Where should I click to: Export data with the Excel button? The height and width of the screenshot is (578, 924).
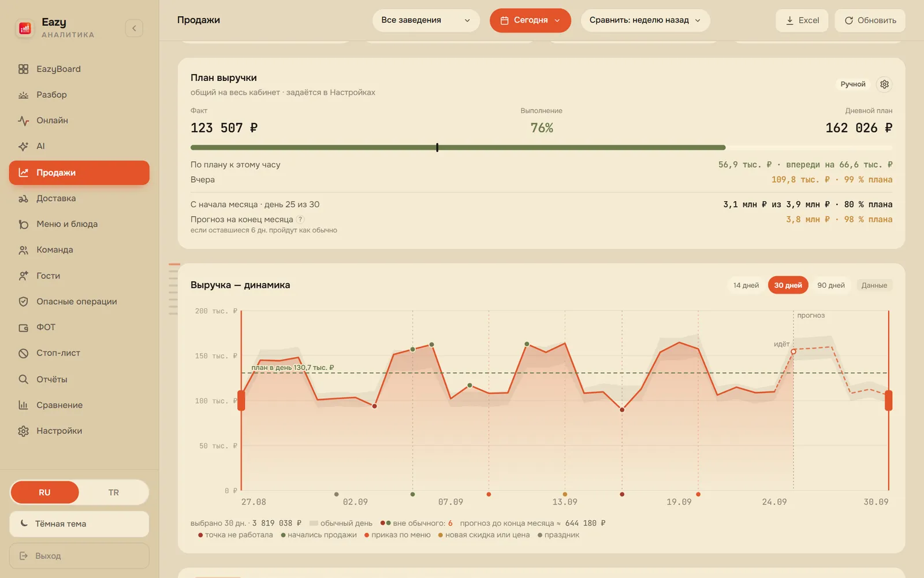[802, 20]
